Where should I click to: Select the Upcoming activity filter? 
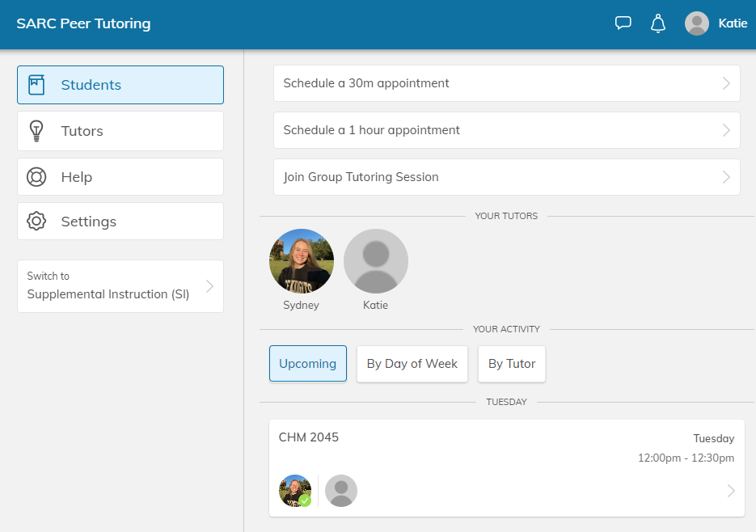coord(307,364)
